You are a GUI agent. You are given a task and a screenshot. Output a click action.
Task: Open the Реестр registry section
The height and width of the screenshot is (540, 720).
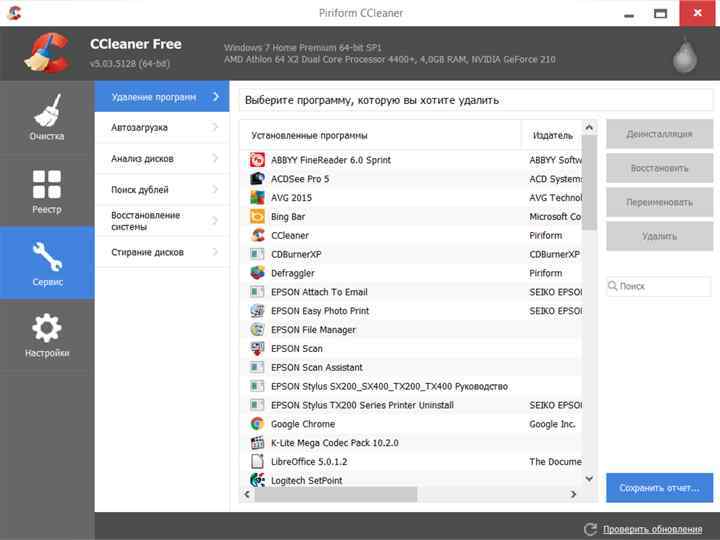point(47,190)
